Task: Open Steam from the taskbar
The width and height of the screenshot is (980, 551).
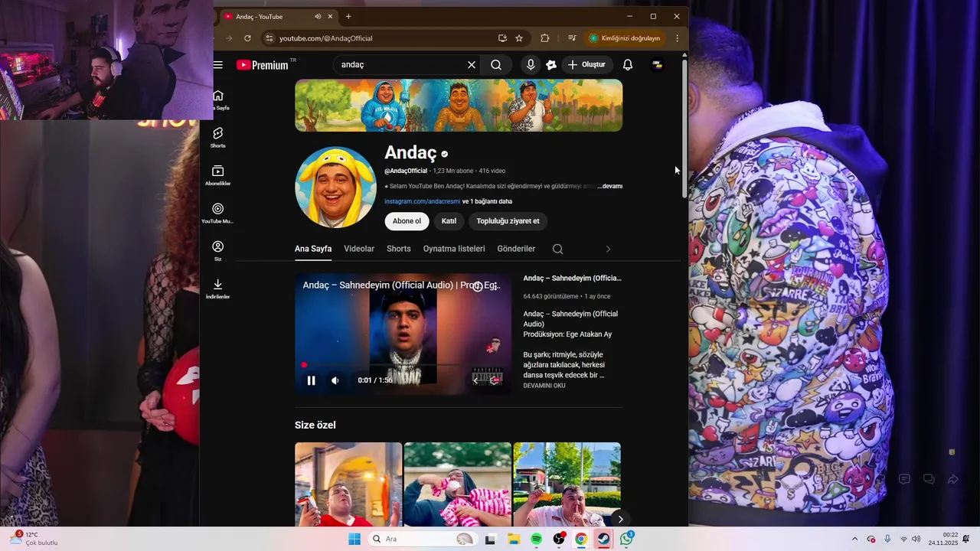Action: tap(604, 539)
